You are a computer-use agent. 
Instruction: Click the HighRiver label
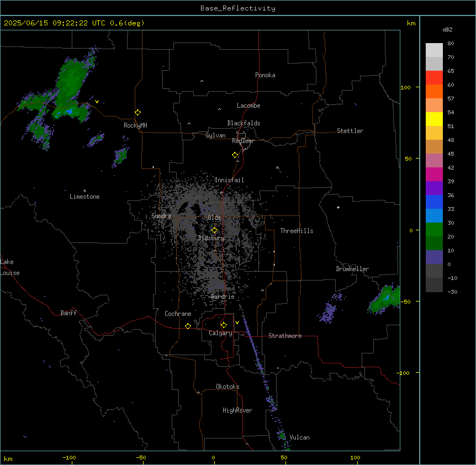click(x=237, y=410)
